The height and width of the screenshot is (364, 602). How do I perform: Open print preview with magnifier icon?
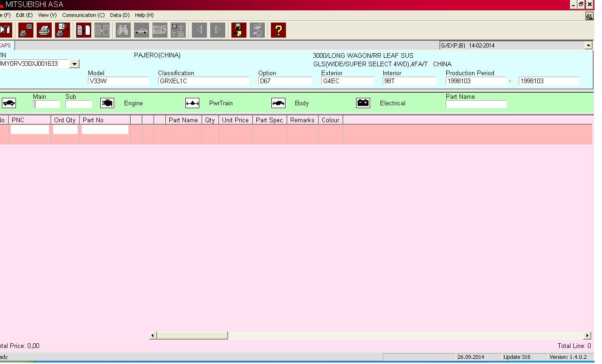(62, 30)
